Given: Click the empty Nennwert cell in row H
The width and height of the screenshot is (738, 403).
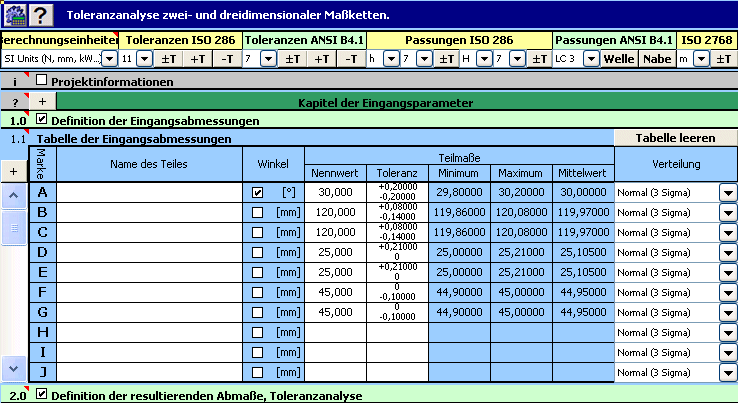Looking at the screenshot, I should point(335,332).
